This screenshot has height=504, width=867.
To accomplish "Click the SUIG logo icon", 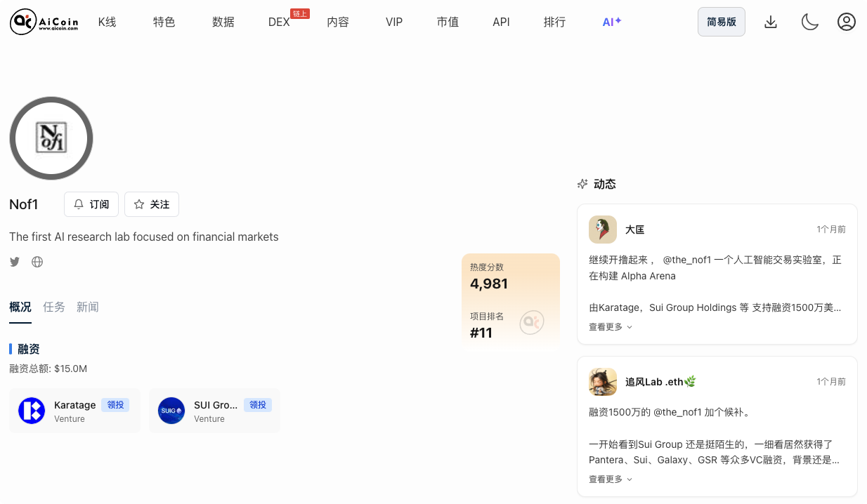I will (x=171, y=411).
